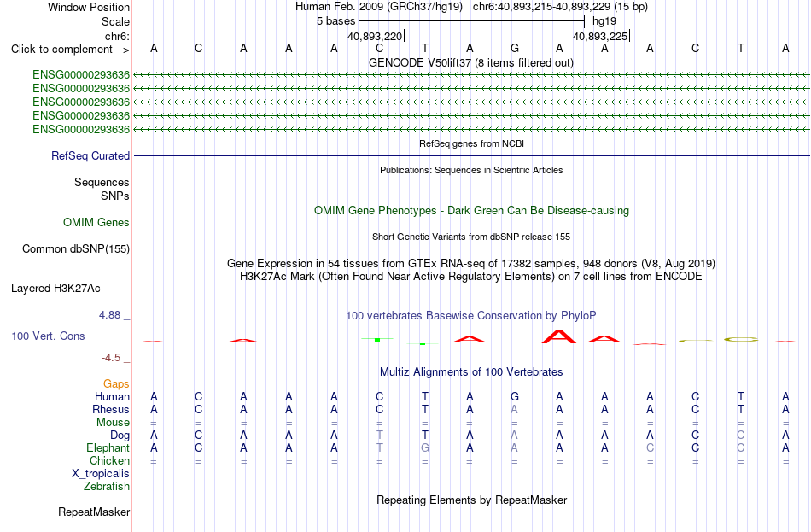811x532 pixels.
Task: Click the Chicken species label
Action: (109, 461)
